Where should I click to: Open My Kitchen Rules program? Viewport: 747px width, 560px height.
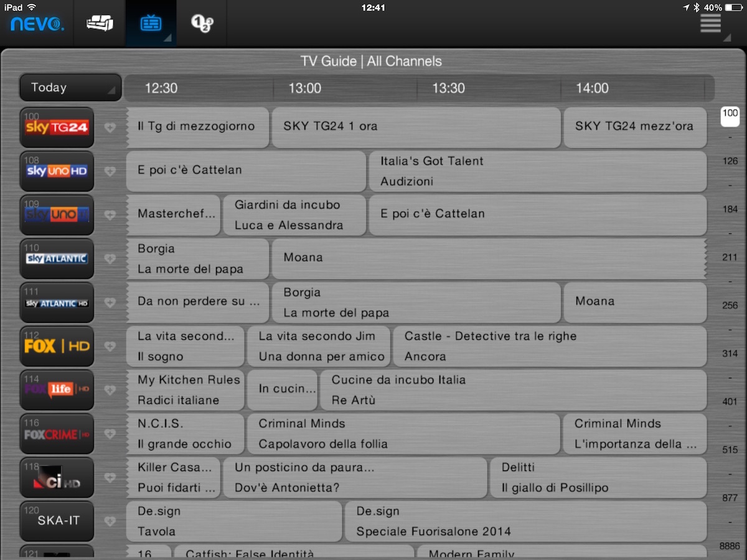(186, 390)
